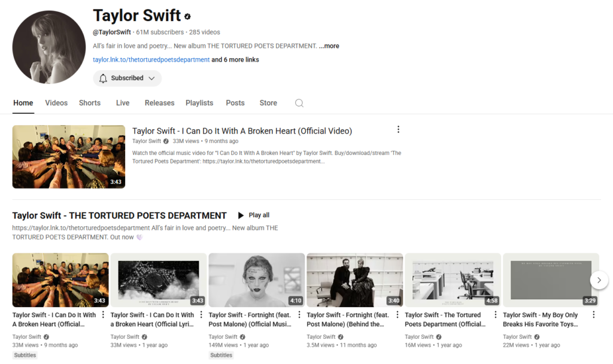Open three-dot menu for Broken Heart (Official... card
This screenshot has height=364, width=613.
pos(103,315)
